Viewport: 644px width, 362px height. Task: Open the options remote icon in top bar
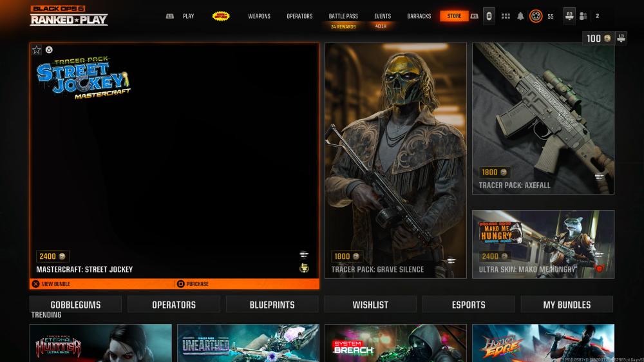pos(489,16)
